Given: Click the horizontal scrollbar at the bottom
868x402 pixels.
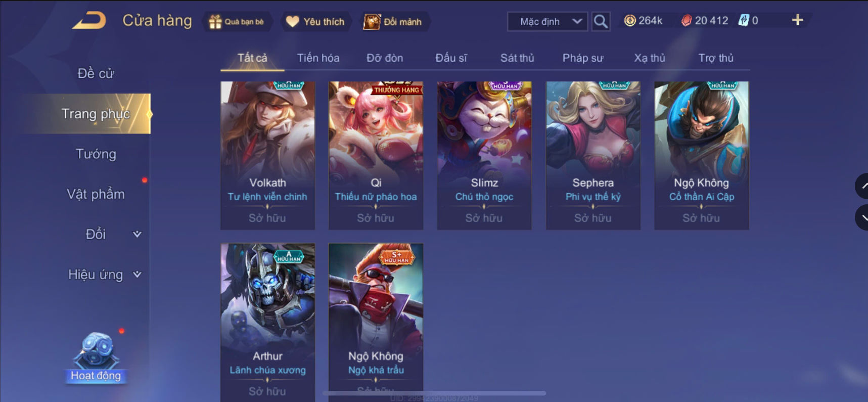Looking at the screenshot, I should [434, 393].
